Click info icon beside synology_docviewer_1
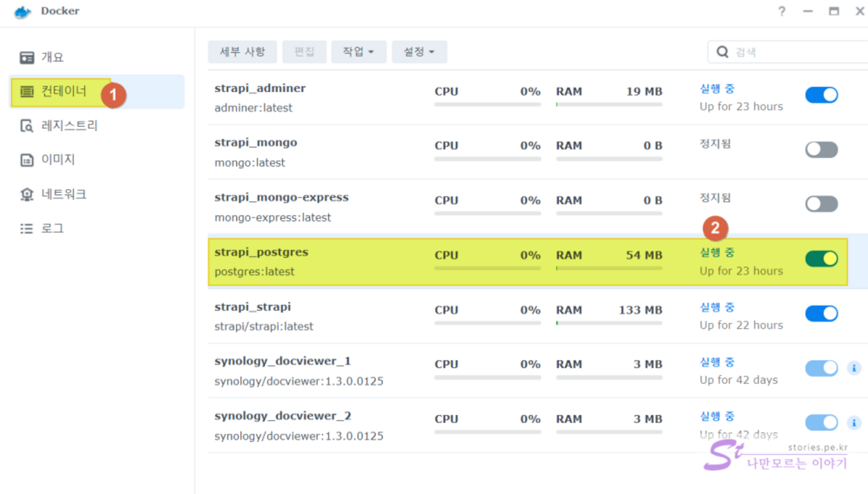Image resolution: width=868 pixels, height=494 pixels. (x=853, y=368)
